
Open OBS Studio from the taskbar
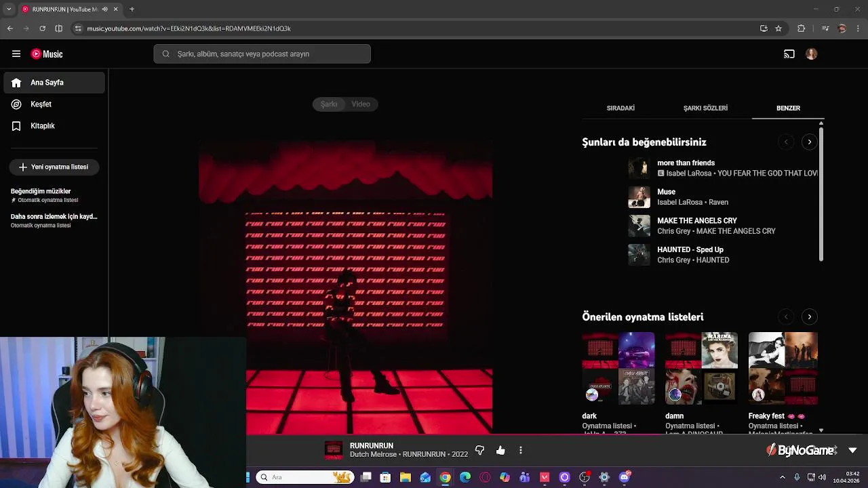coord(585,477)
